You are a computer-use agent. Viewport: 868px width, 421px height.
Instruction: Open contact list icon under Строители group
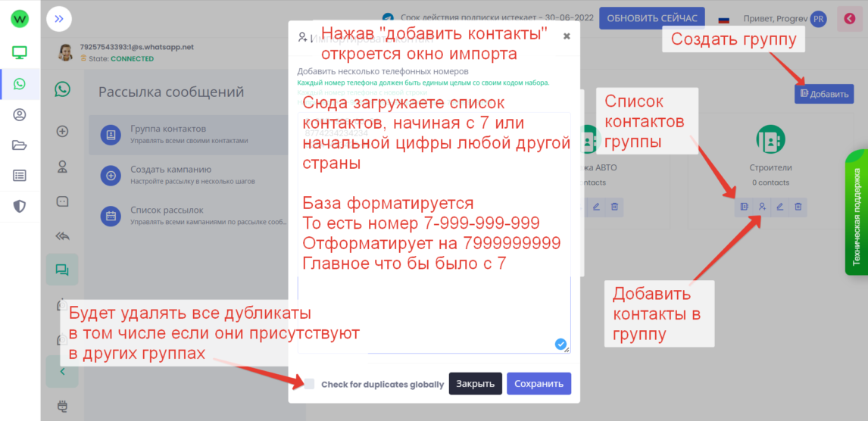(744, 206)
